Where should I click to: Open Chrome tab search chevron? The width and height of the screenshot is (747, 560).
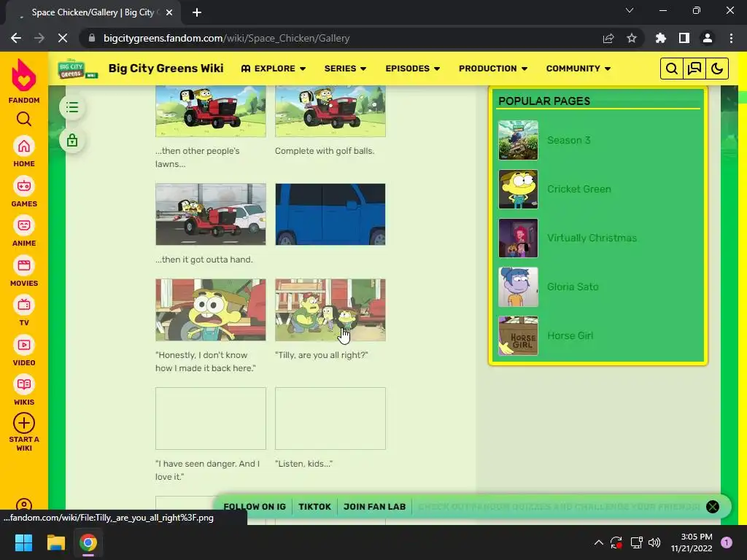(x=630, y=10)
